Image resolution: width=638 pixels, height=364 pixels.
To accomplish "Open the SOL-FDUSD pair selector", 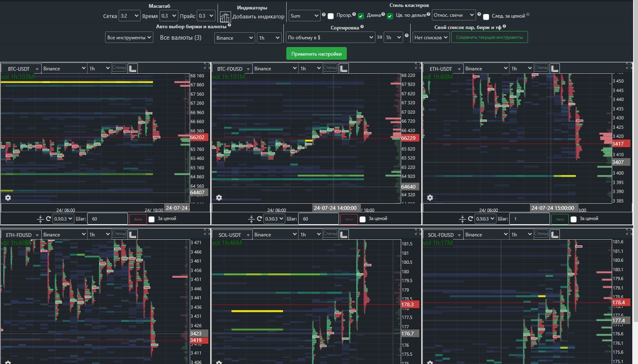I will click(x=443, y=235).
